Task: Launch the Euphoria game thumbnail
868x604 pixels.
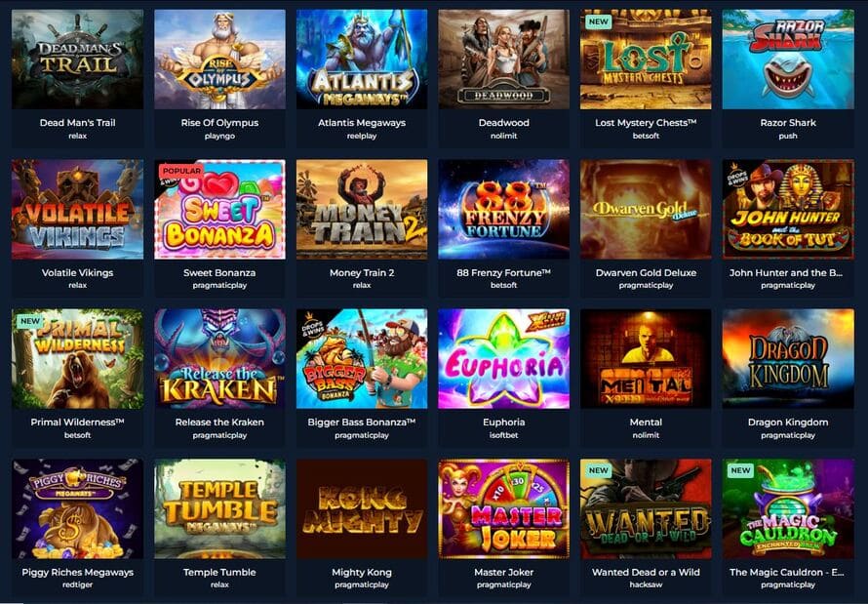Action: 504,359
